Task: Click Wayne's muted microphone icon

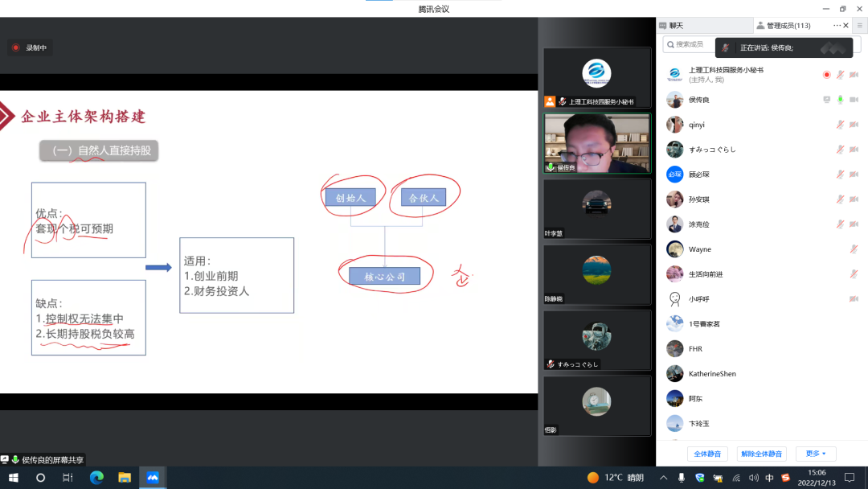Action: click(854, 249)
